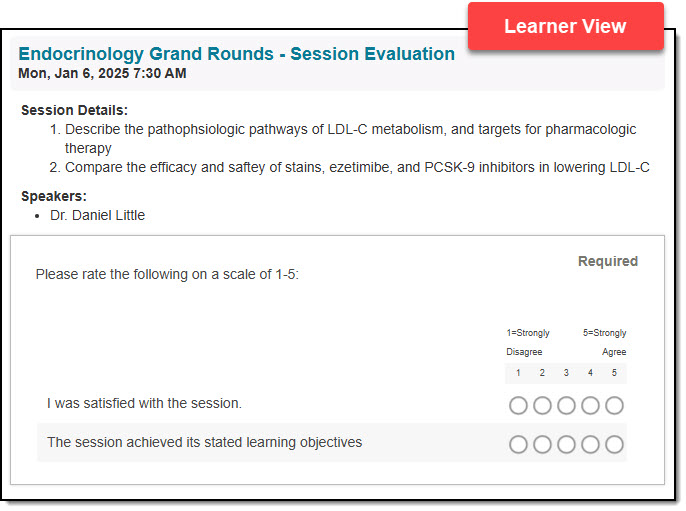
Task: Click the Required label
Action: tap(608, 261)
